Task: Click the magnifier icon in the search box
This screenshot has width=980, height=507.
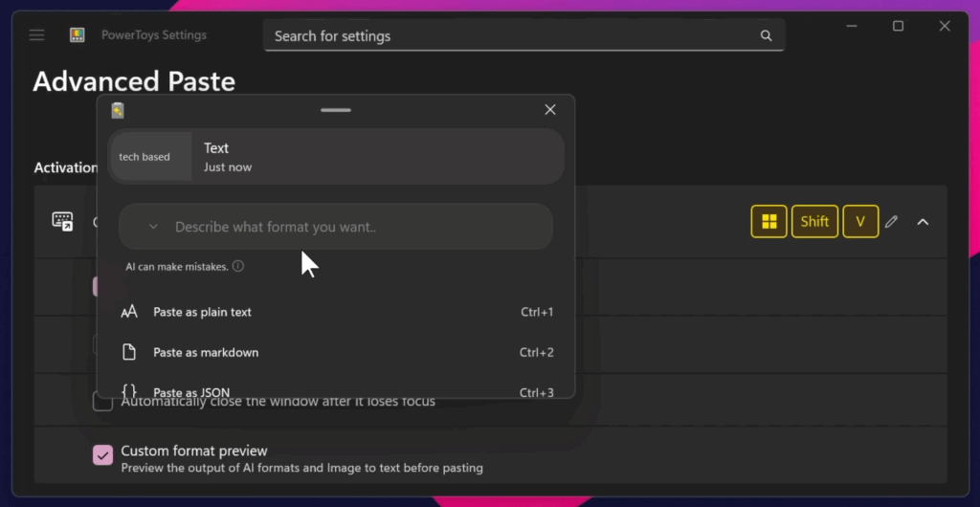Action: pos(766,36)
